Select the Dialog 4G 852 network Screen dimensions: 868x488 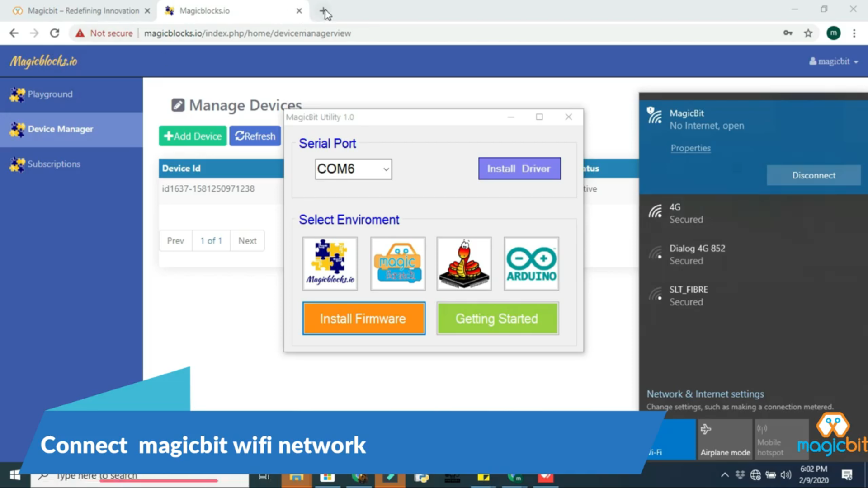click(753, 254)
